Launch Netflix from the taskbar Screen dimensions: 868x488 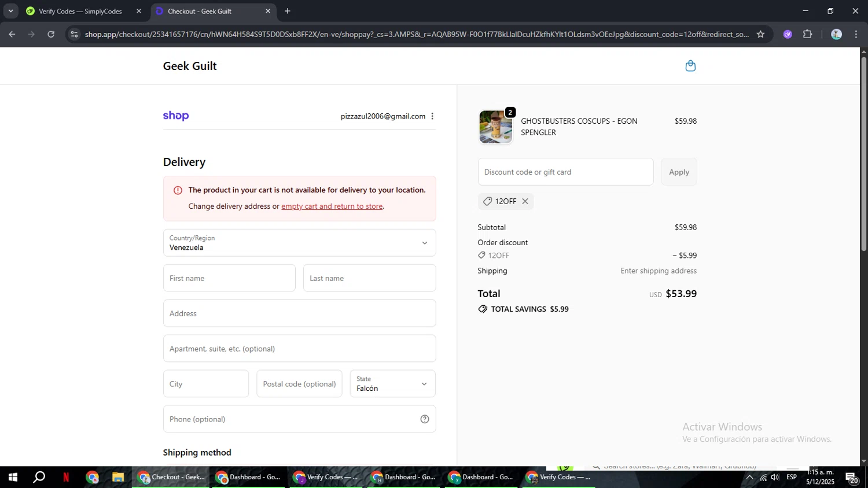(x=66, y=478)
